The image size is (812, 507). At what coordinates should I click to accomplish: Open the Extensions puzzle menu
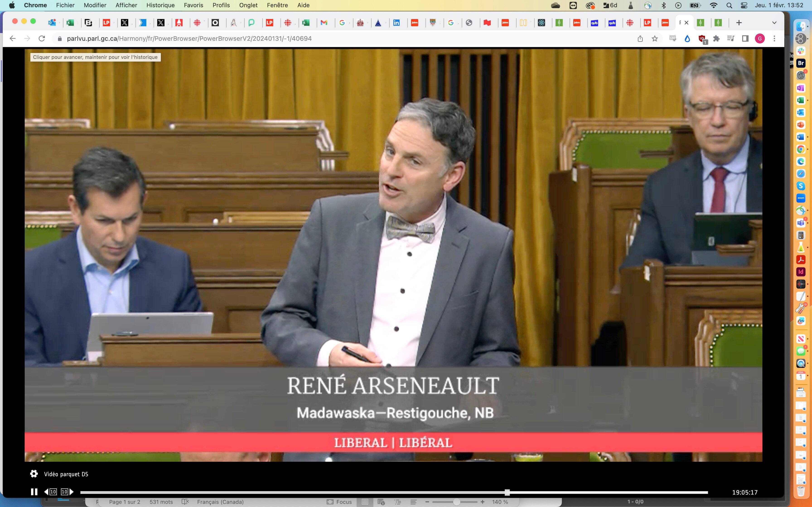tap(716, 38)
